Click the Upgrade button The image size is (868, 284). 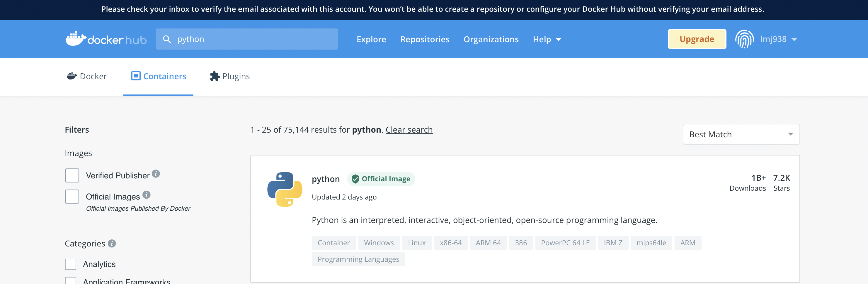(x=697, y=39)
